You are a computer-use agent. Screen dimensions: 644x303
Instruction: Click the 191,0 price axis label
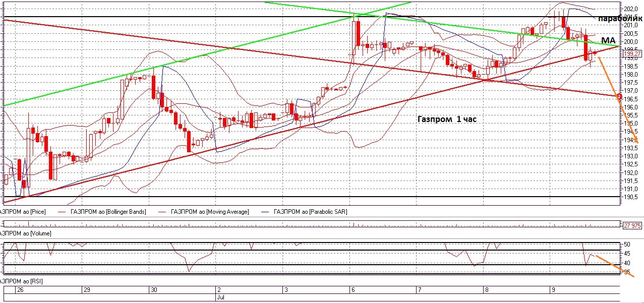point(630,189)
